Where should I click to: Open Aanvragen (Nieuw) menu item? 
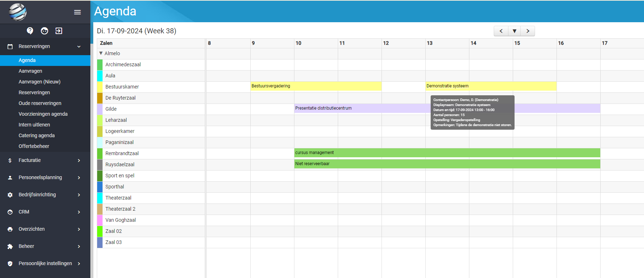point(45,82)
